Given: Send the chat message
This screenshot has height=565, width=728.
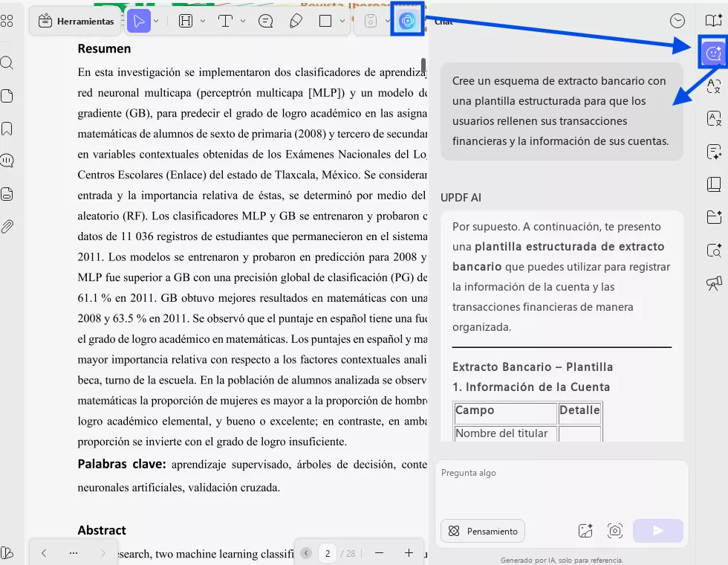Looking at the screenshot, I should pyautogui.click(x=658, y=531).
